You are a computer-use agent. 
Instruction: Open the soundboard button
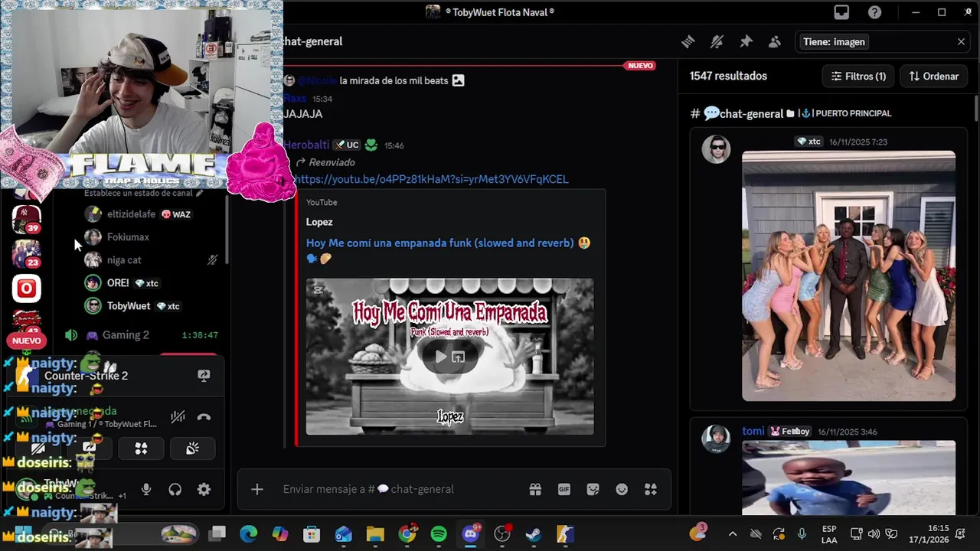192,448
